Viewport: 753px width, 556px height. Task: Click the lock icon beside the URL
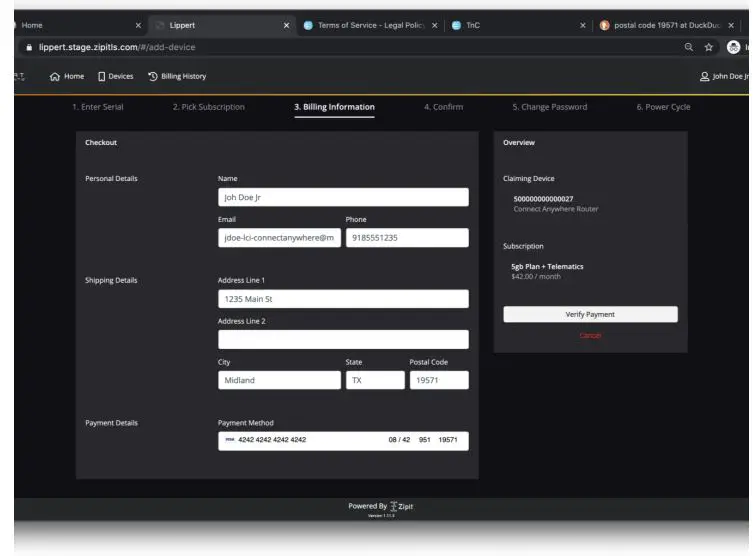pos(29,47)
